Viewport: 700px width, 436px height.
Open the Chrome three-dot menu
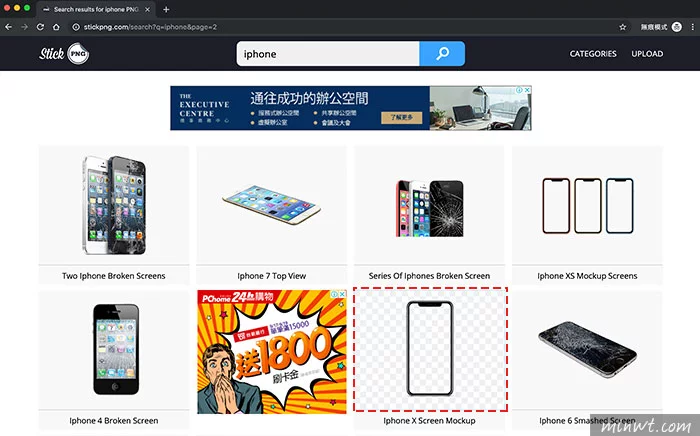pyautogui.click(x=692, y=27)
